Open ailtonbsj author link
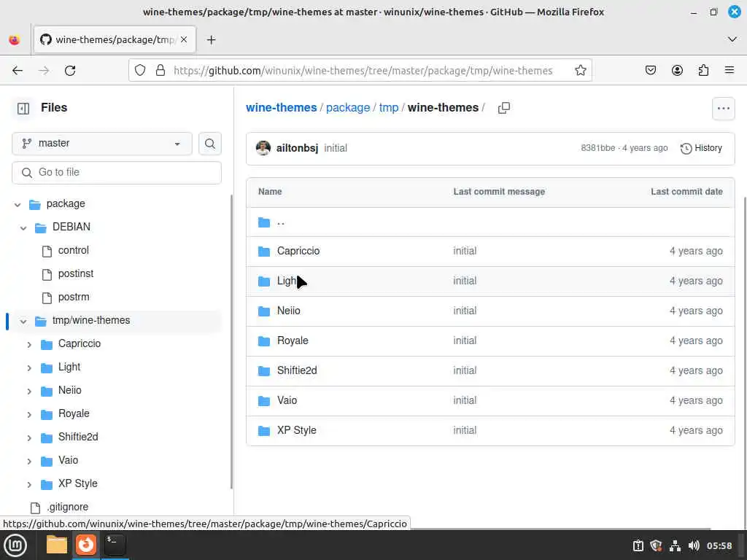 pyautogui.click(x=297, y=148)
